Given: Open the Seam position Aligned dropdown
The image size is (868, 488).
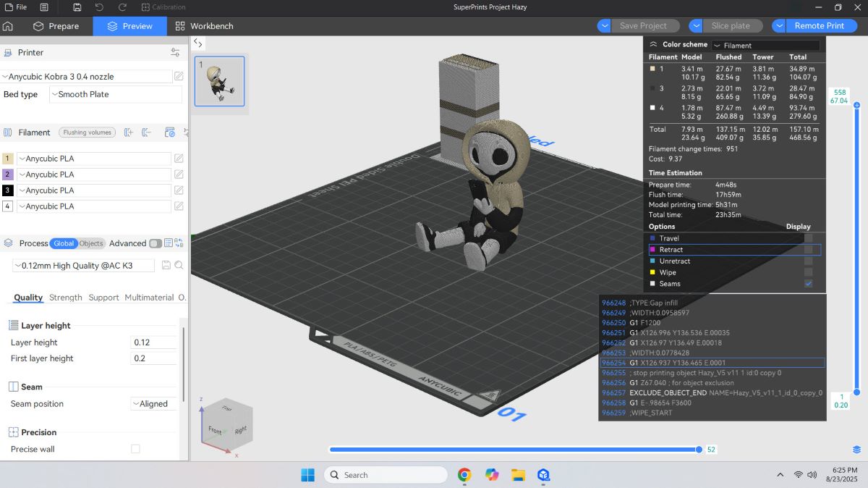Looking at the screenshot, I should (153, 404).
